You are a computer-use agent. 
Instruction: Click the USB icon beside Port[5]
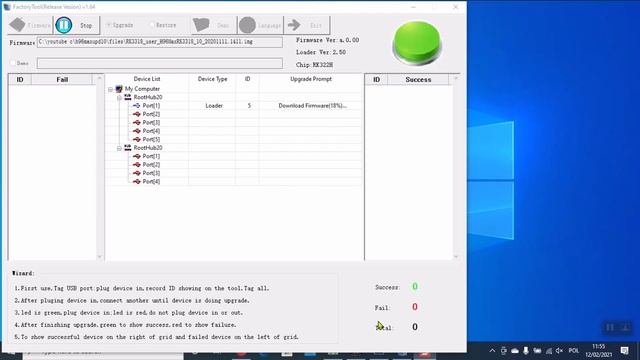[137, 139]
